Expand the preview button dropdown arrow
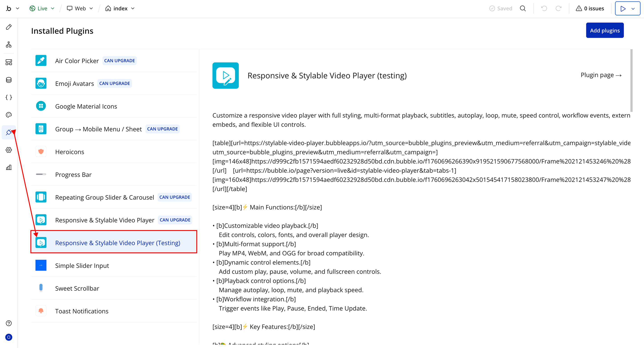Screen dimensions: 644x348 click(633, 8)
